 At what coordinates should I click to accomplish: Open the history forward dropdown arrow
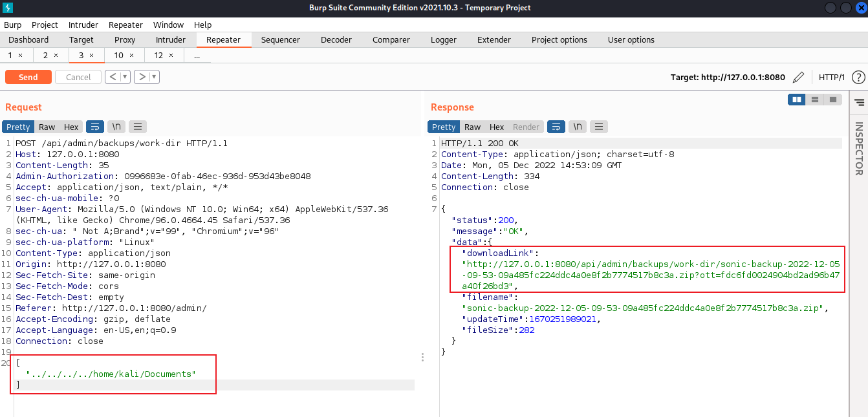(x=154, y=77)
